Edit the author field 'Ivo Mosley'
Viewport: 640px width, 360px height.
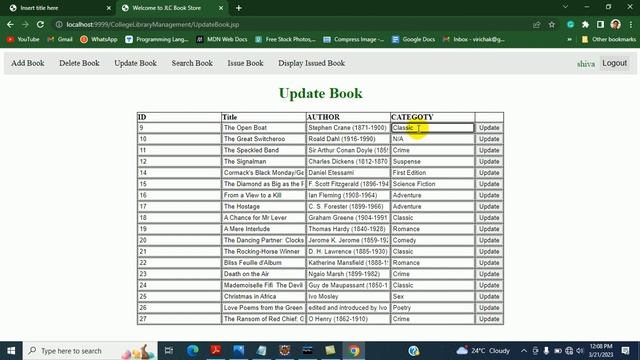348,297
